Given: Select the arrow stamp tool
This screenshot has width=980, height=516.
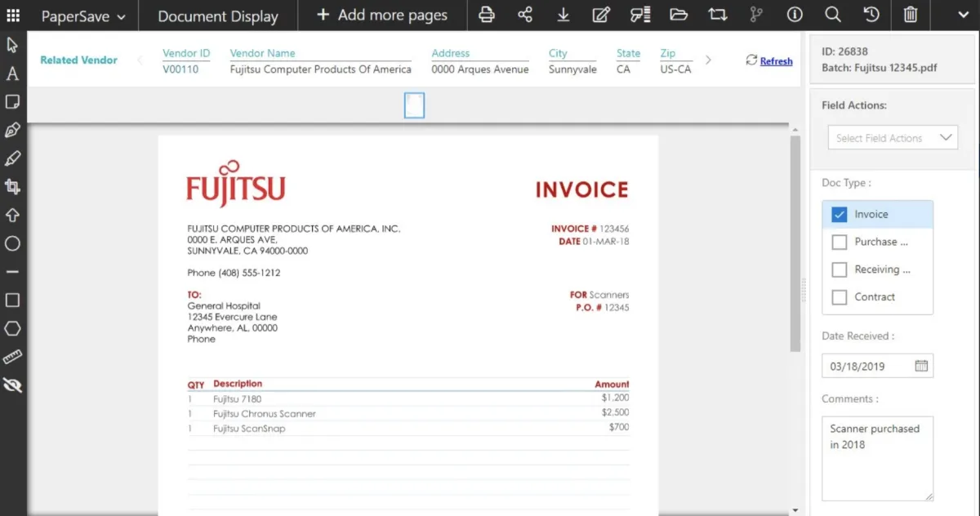Looking at the screenshot, I should coord(12,216).
